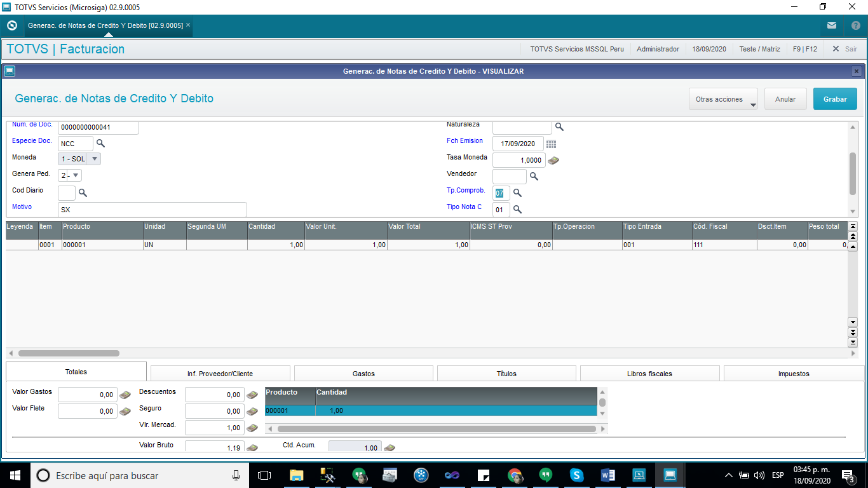Open the Windows notification center icon

tap(847, 475)
